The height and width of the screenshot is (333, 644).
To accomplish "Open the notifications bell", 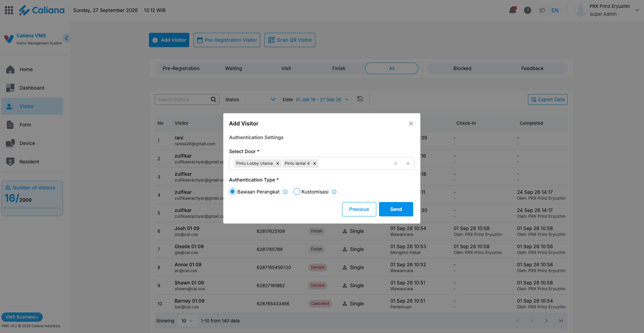I will coord(513,10).
